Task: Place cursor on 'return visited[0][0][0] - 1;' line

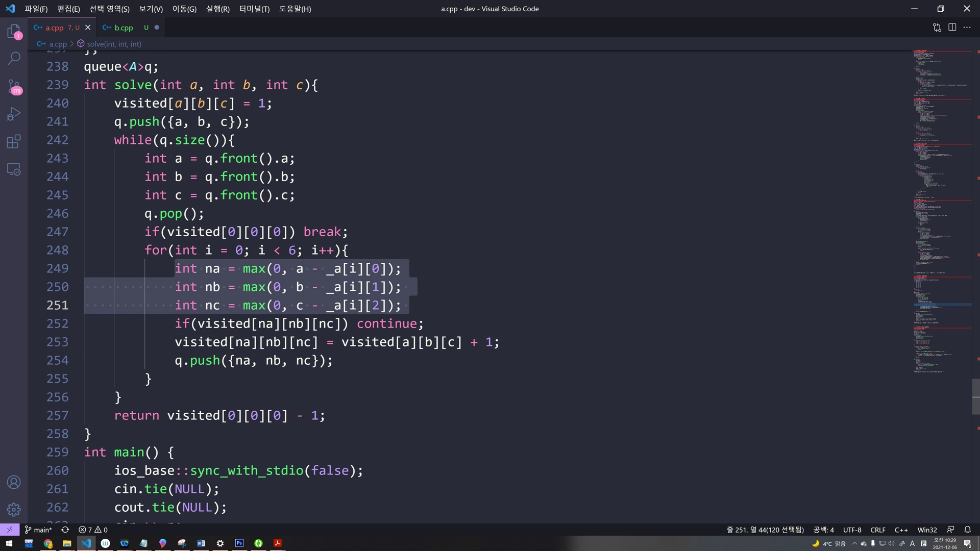Action: point(219,415)
